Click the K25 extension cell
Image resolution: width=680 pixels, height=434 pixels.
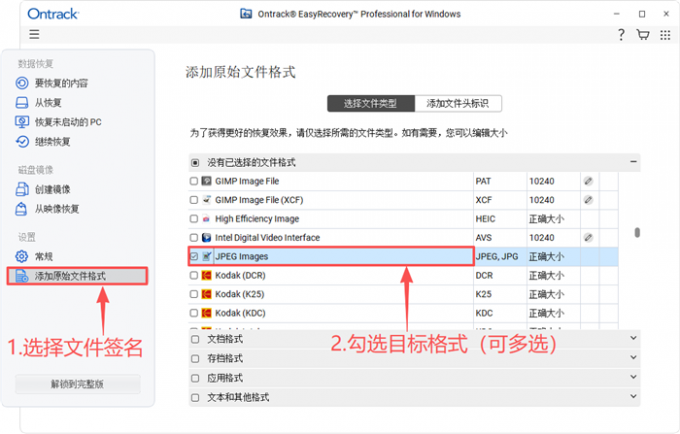tap(484, 294)
